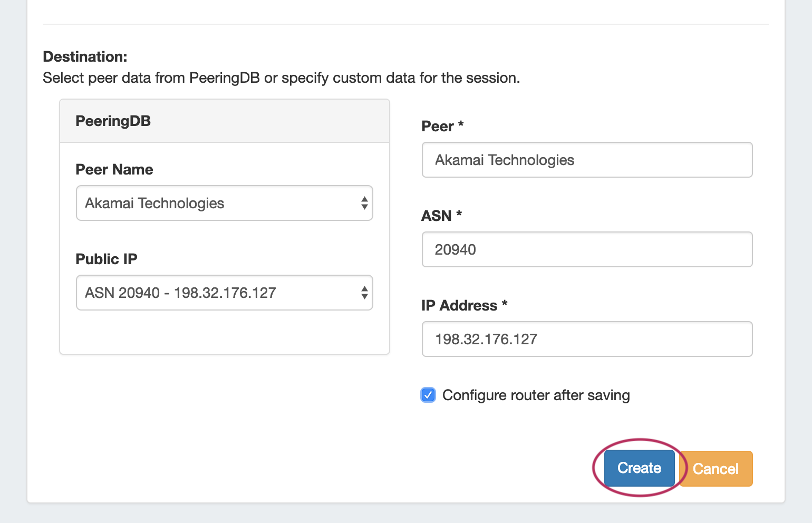Click the horizontal divider above Destination
812x523 pixels.
(405, 24)
